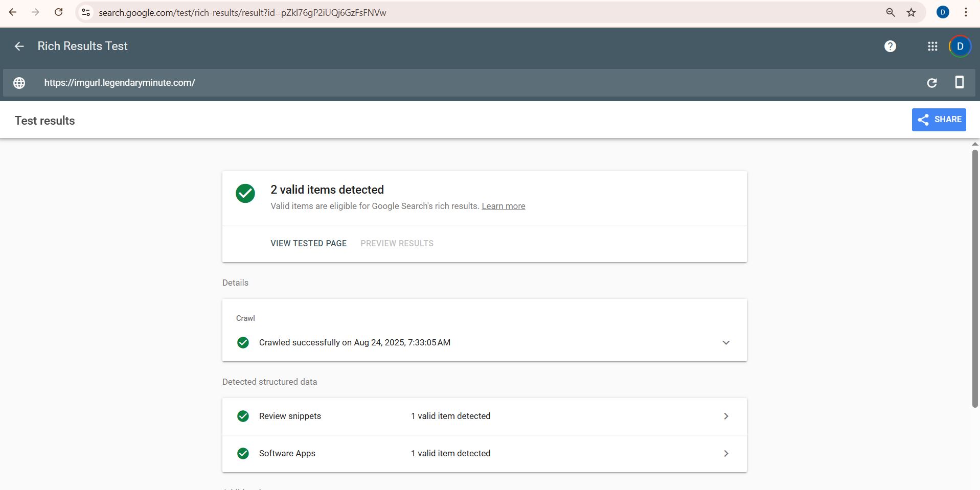Click VIEW TESTED PAGE
This screenshot has height=490, width=980.
pos(308,243)
